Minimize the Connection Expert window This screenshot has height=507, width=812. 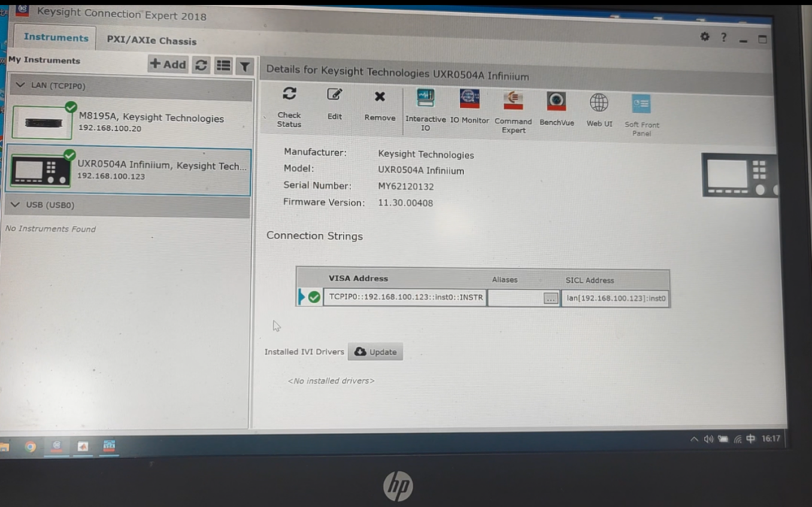tap(743, 39)
